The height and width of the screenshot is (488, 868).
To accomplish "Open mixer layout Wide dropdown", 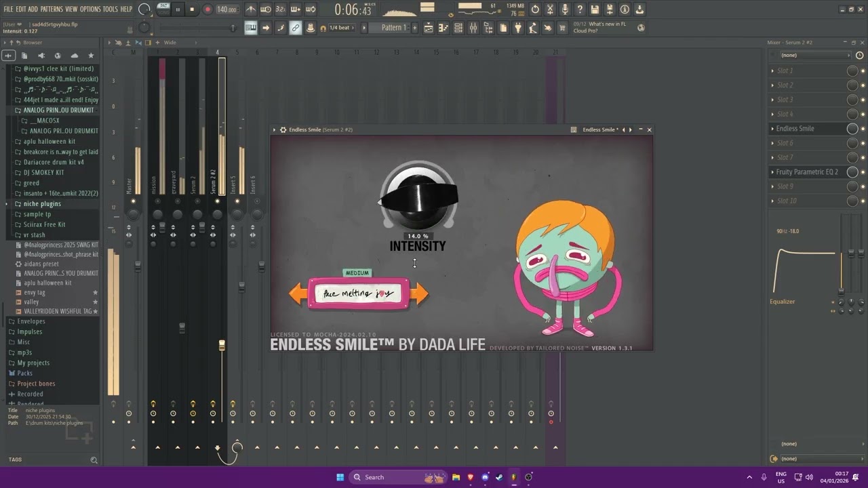I will pos(170,42).
